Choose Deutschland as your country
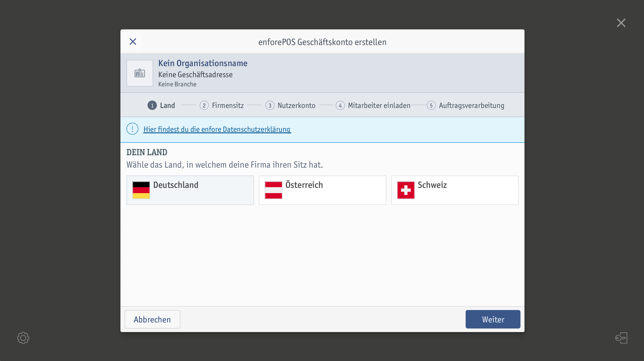This screenshot has width=644, height=361. click(190, 190)
